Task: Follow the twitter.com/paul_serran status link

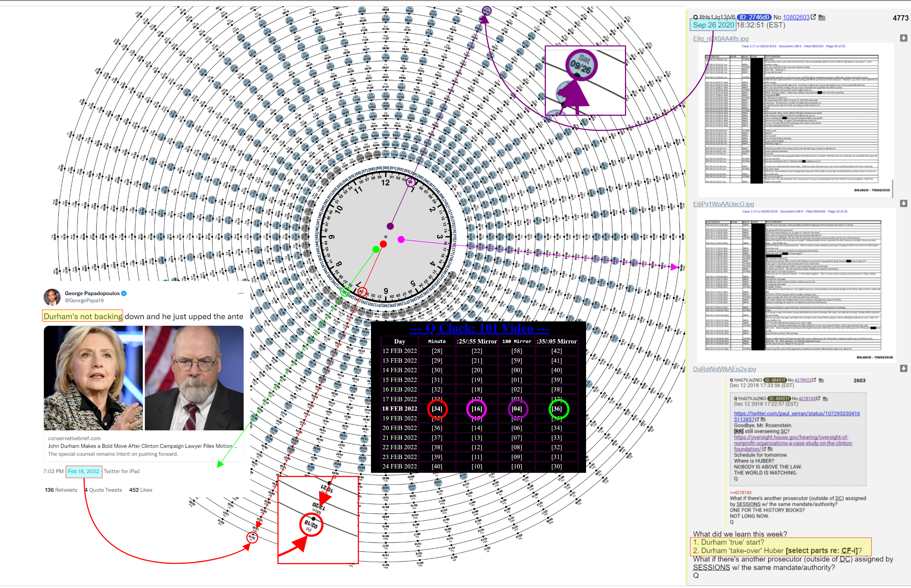Action: tap(797, 416)
